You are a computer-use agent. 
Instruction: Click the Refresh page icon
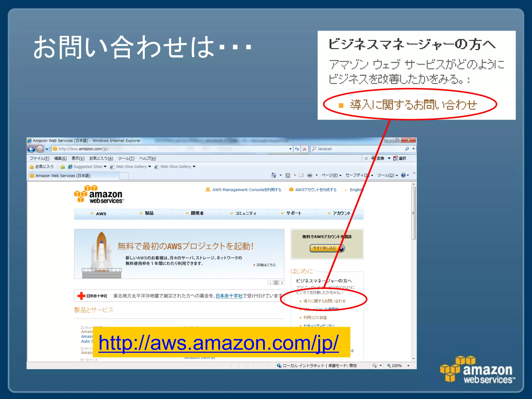tap(297, 149)
